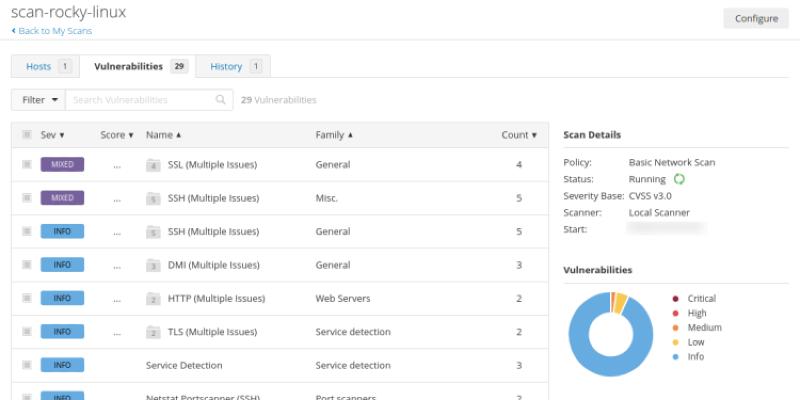Switch to the Hosts tab
Viewport: 800px width, 400px height.
44,67
